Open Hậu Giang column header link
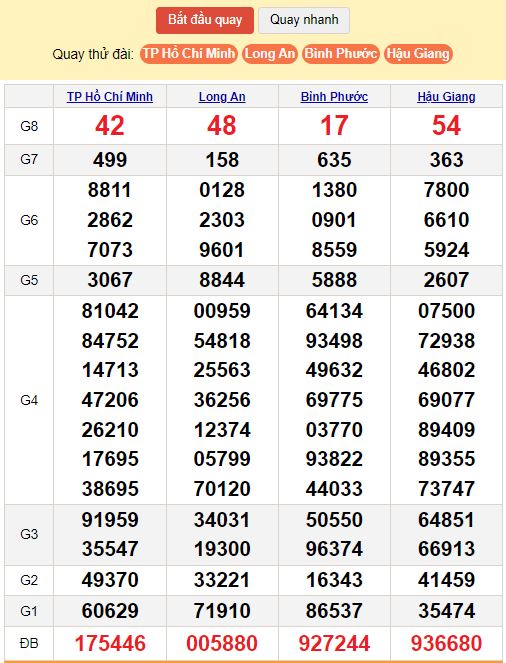 (446, 97)
